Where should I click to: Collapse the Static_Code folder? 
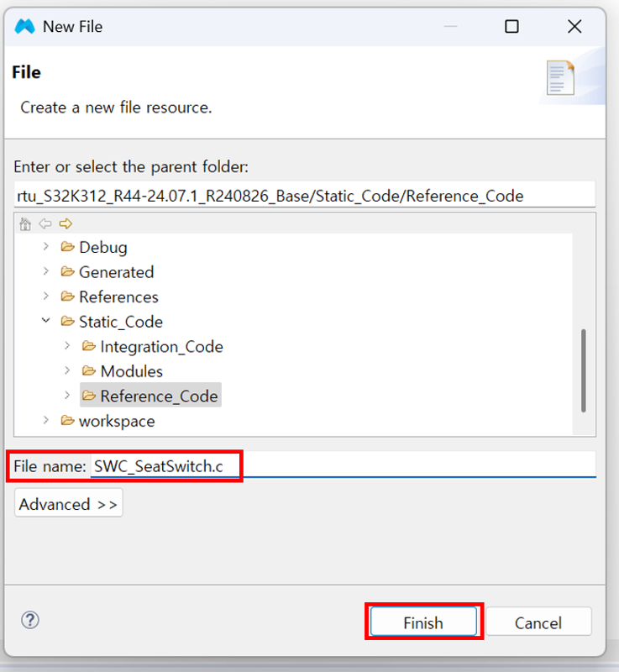45,322
